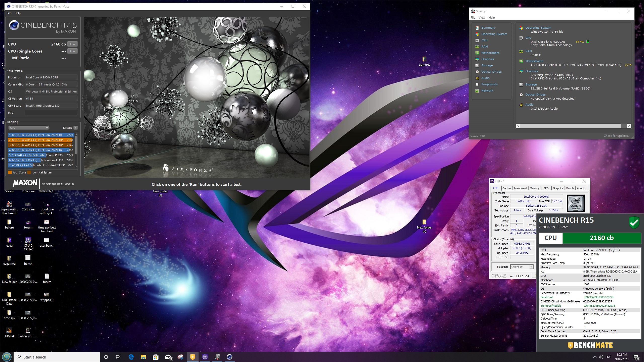Run the CPU benchmark in Cinebench
Image resolution: width=644 pixels, height=362 pixels.
pos(72,44)
